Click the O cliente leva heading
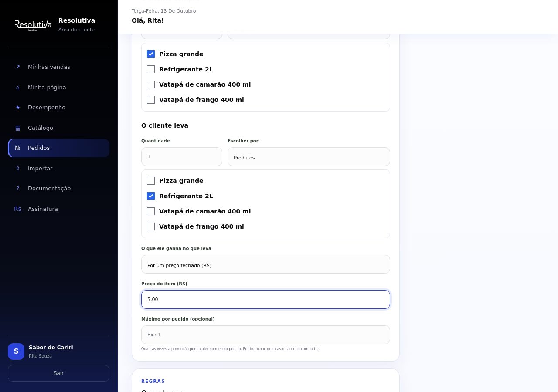Image resolution: width=558 pixels, height=392 pixels. tap(165, 125)
